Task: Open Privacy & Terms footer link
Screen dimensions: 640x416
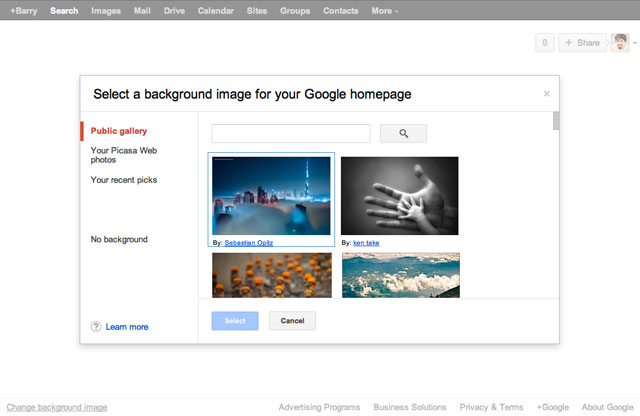Action: tap(491, 407)
